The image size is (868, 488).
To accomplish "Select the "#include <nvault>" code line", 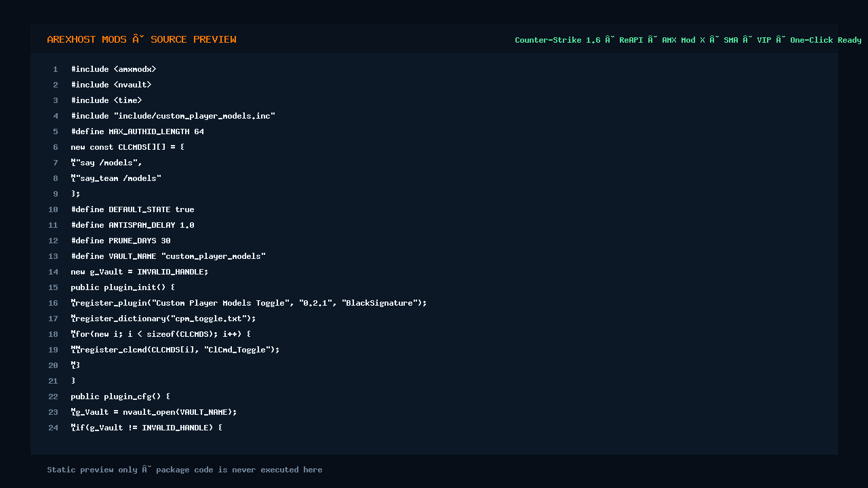I will pyautogui.click(x=111, y=85).
